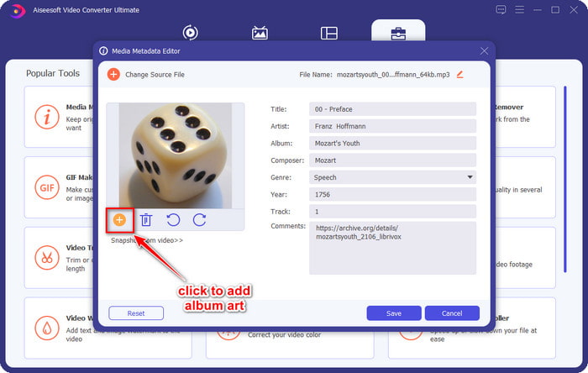Click the Track field
This screenshot has height=373, width=588.
(392, 212)
